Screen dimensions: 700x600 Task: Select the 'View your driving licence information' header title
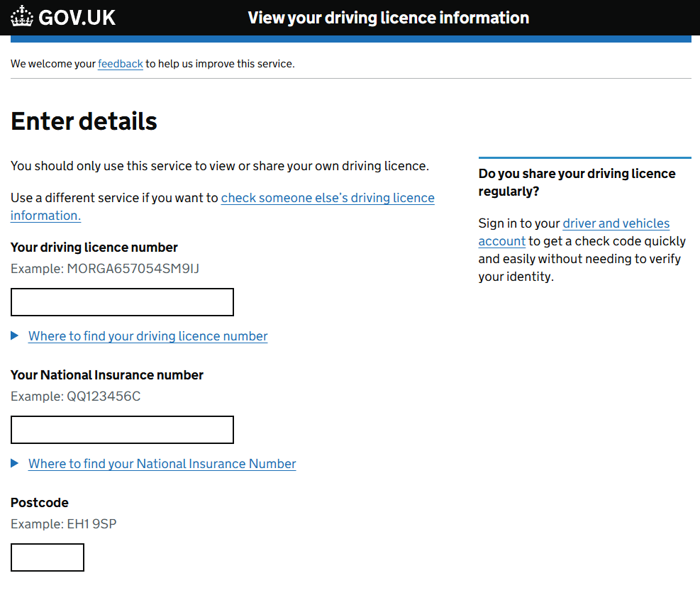click(x=388, y=18)
